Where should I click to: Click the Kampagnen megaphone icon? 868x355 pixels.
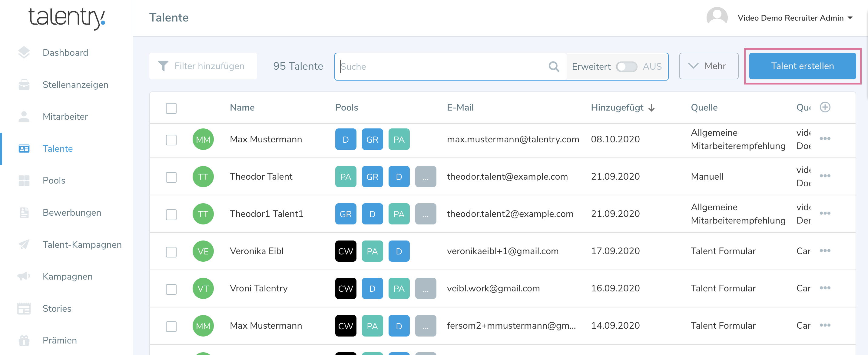click(x=24, y=277)
